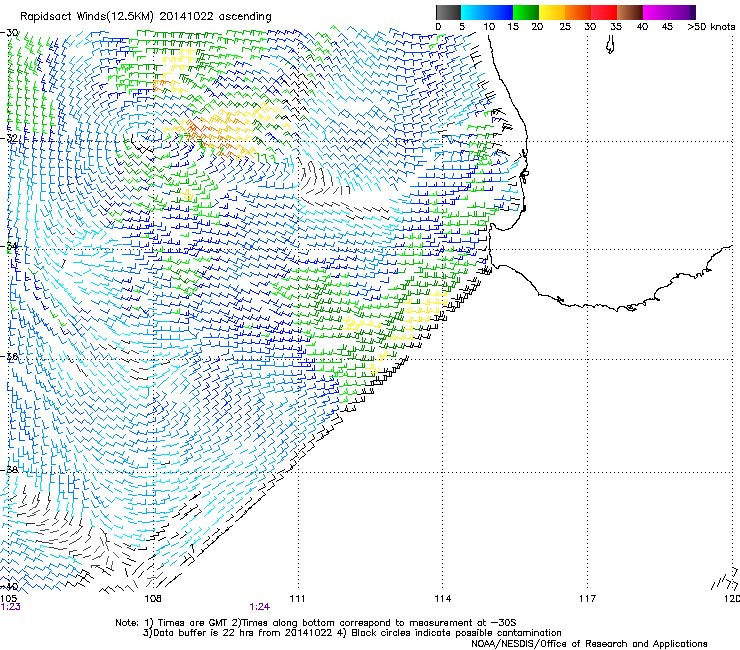
Task: Click the orange 25-30 knots legend segment
Action: coord(578,12)
